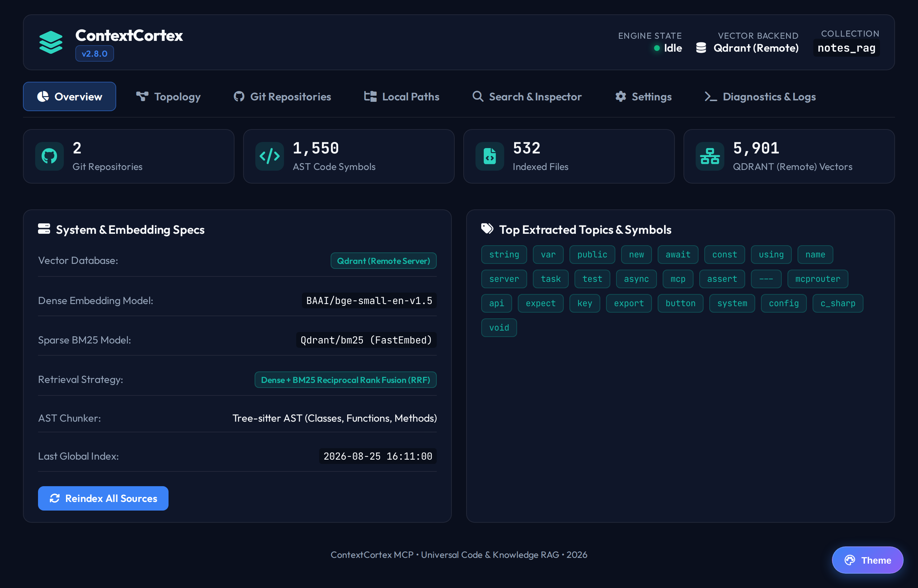Click the 'void' topic tag
The height and width of the screenshot is (588, 918).
(499, 328)
